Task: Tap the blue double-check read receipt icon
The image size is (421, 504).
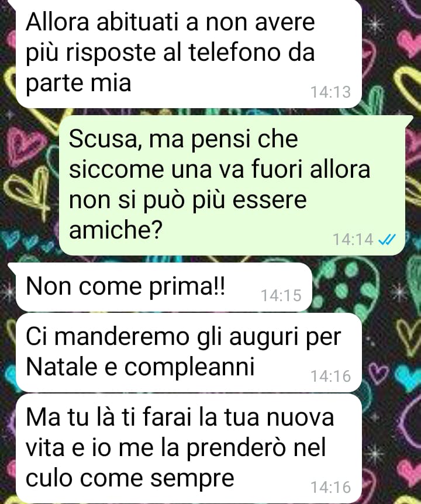Action: [x=387, y=239]
